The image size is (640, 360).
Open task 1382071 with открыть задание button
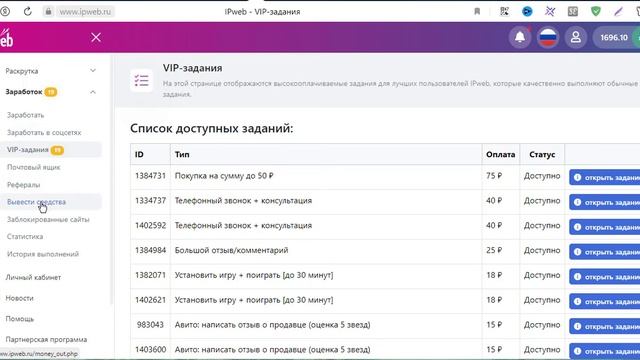pos(604,277)
